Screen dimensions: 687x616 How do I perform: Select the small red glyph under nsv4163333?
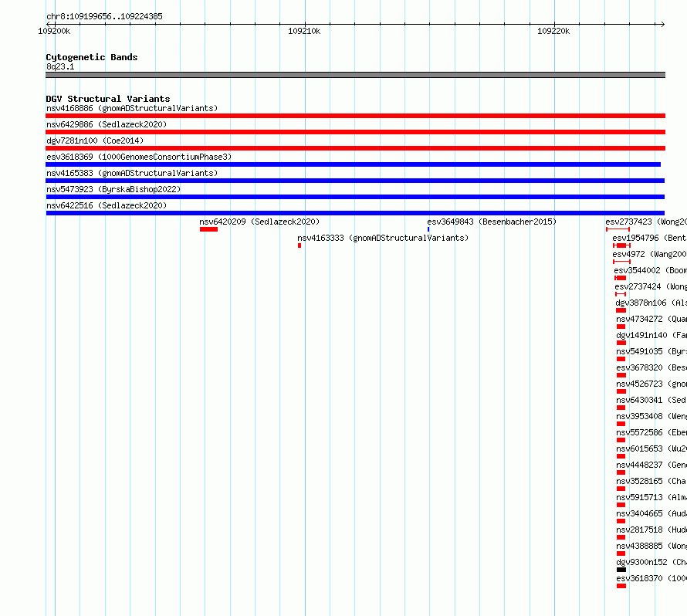(x=300, y=245)
